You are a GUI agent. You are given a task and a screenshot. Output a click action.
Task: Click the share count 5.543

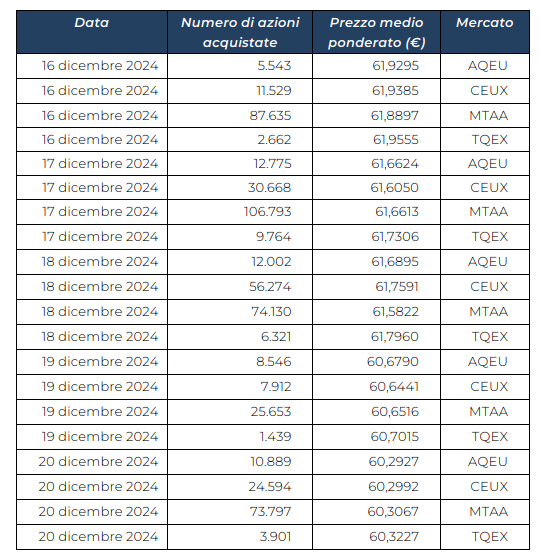coord(240,66)
